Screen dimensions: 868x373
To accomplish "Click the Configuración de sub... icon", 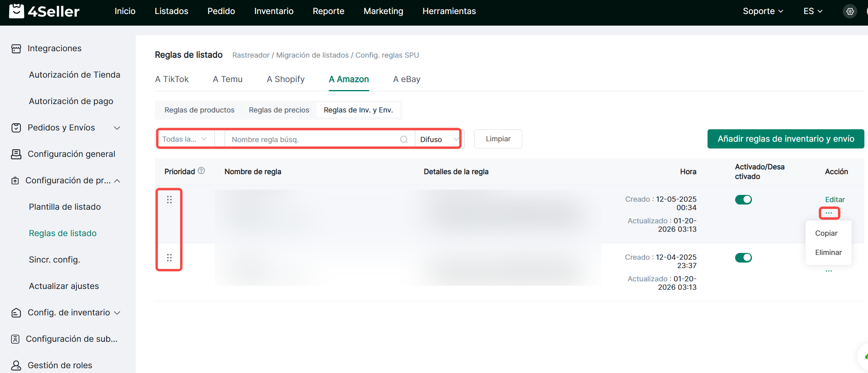I will pyautogui.click(x=15, y=339).
